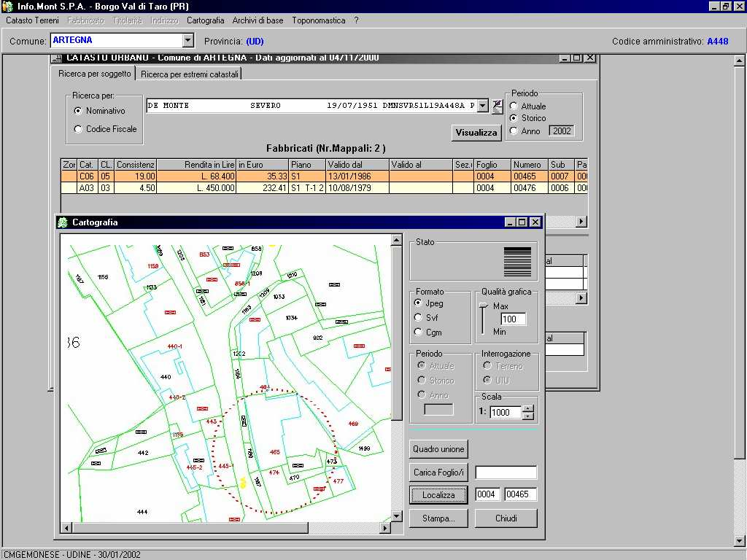Switch to Ricerca per estremi catastali tab
The image size is (747, 560).
tap(189, 74)
